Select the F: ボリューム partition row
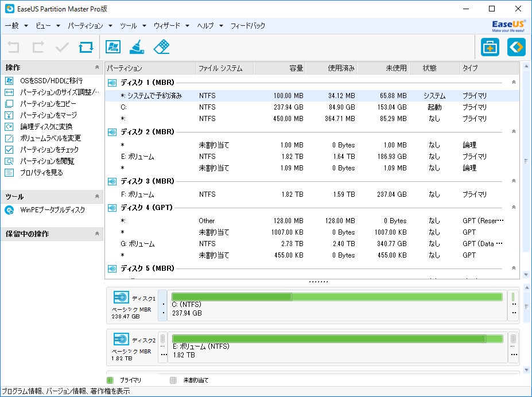The height and width of the screenshot is (397, 532). tap(312, 194)
